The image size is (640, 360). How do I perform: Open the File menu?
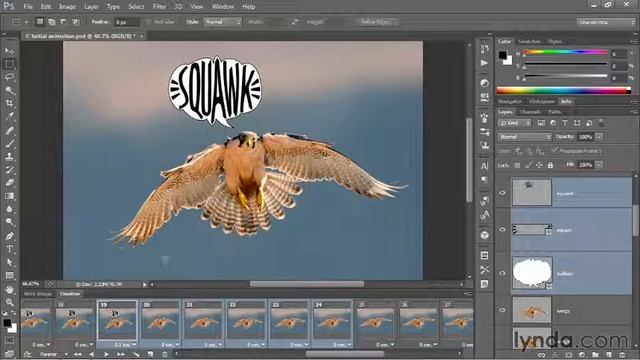click(28, 7)
